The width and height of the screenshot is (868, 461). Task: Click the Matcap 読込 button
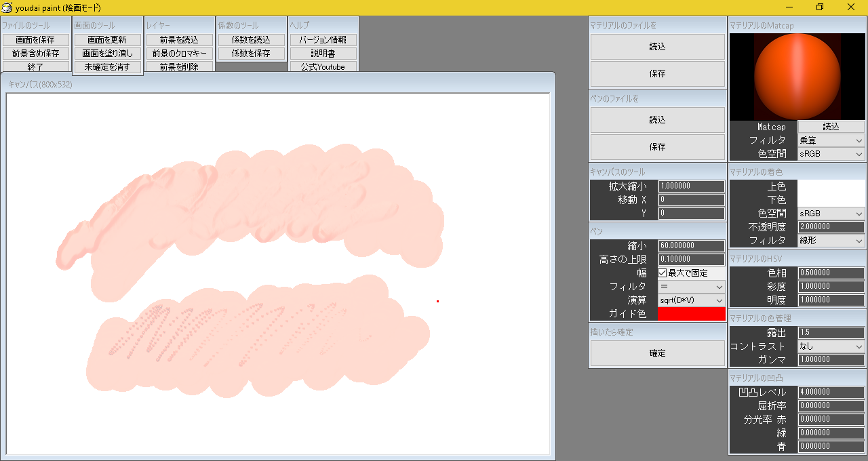(x=831, y=127)
